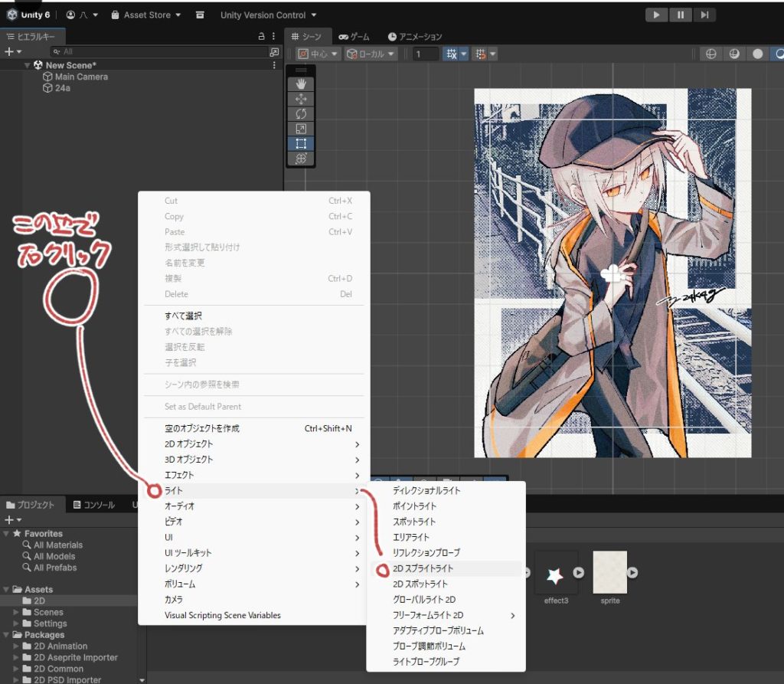Toggle the Hierarchy panel lock icon
The image size is (784, 684).
pos(261,37)
